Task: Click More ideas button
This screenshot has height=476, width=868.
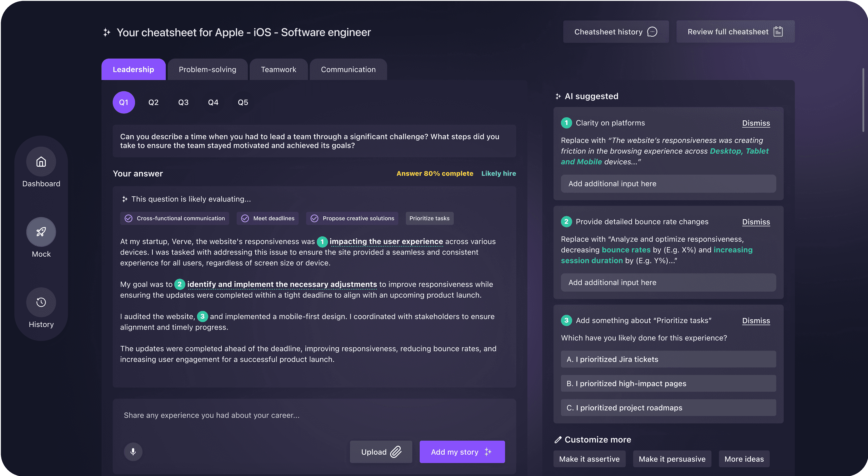Action: [x=744, y=459]
